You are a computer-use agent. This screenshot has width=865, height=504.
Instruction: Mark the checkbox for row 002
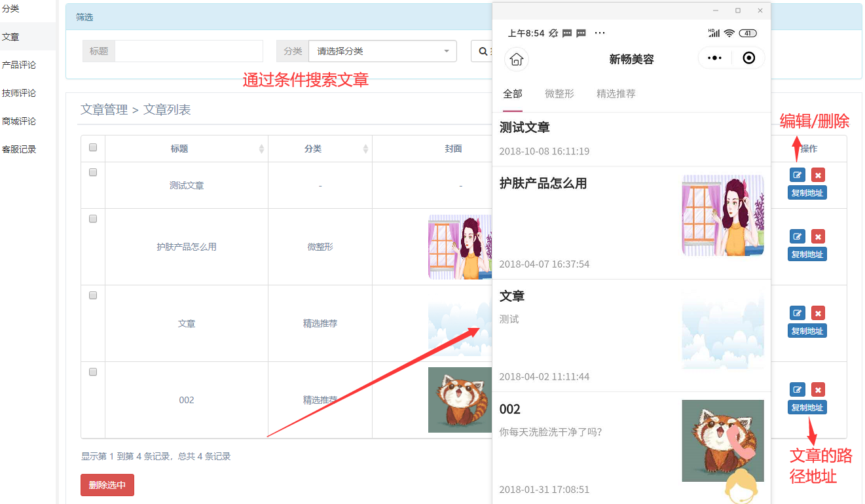point(93,372)
